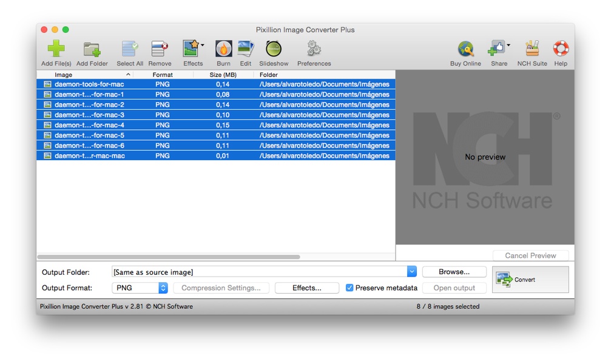Click the Convert button
This screenshot has width=611, height=364.
point(530,280)
